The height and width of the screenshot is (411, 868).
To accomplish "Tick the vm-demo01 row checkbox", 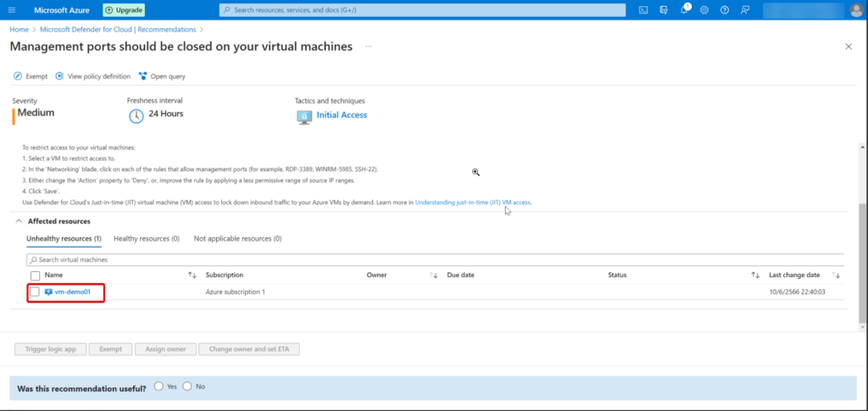I will pos(35,292).
